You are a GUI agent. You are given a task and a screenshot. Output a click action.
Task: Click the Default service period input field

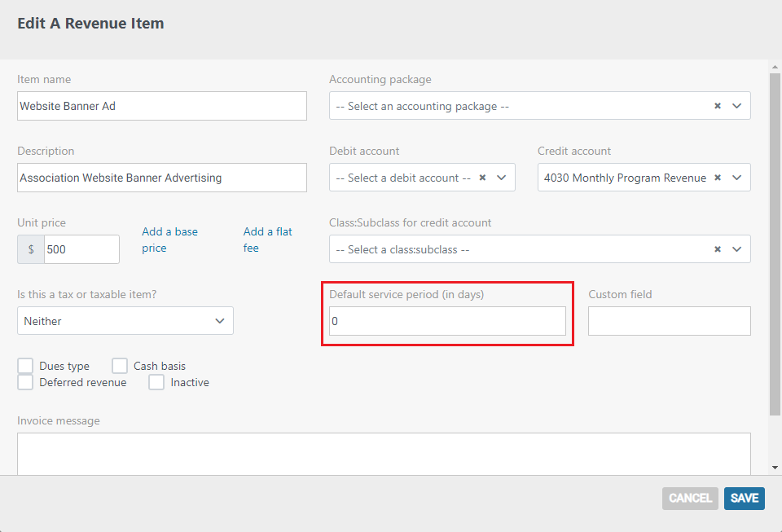pyautogui.click(x=447, y=321)
